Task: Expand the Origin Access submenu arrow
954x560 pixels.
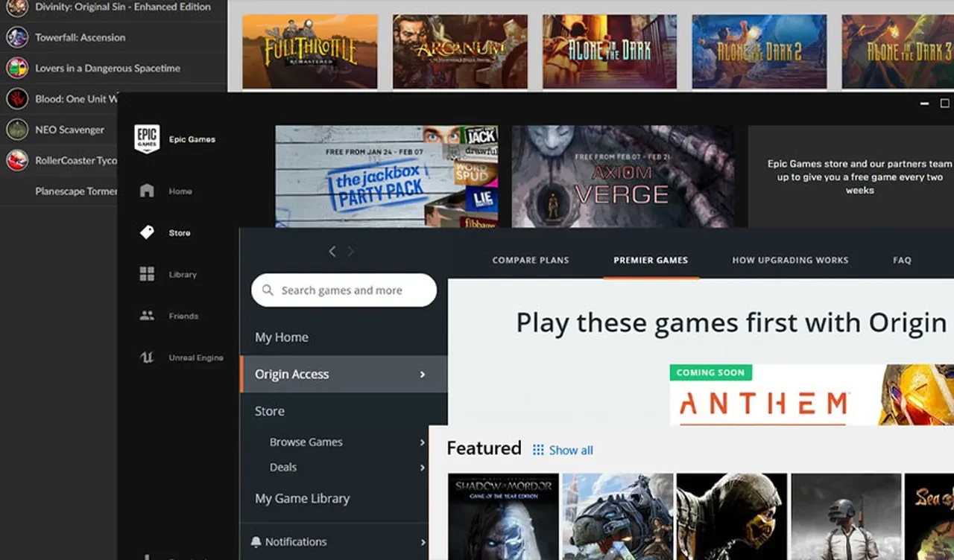Action: (x=422, y=374)
